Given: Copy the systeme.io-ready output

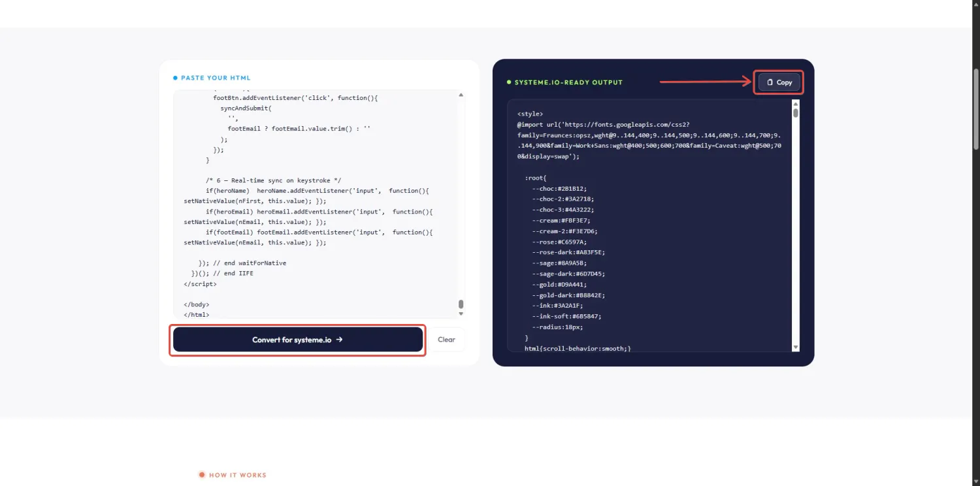Looking at the screenshot, I should [779, 82].
